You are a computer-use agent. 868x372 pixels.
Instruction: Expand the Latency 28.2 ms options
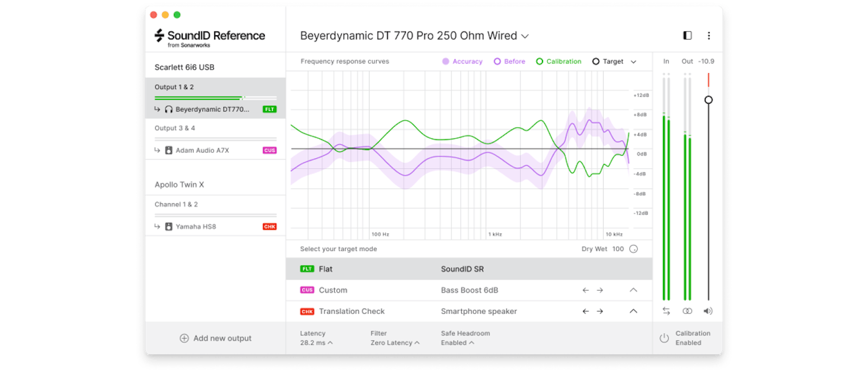pyautogui.click(x=316, y=343)
